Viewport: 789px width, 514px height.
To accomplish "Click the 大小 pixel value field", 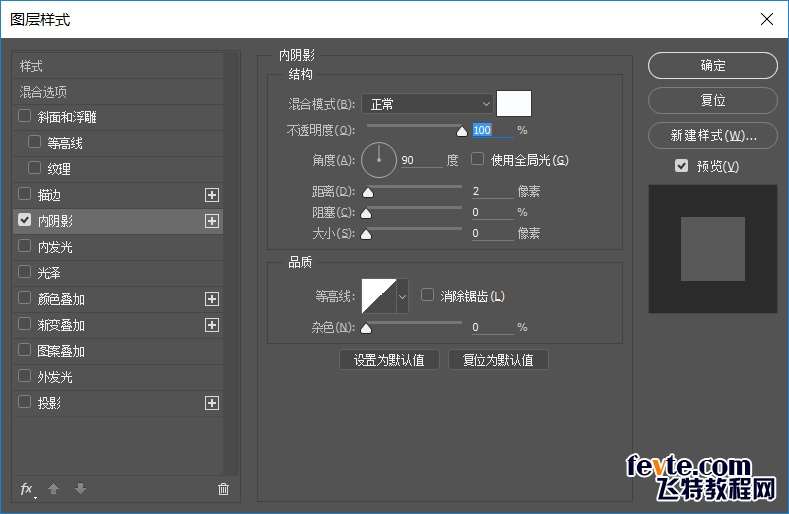I will coord(492,233).
